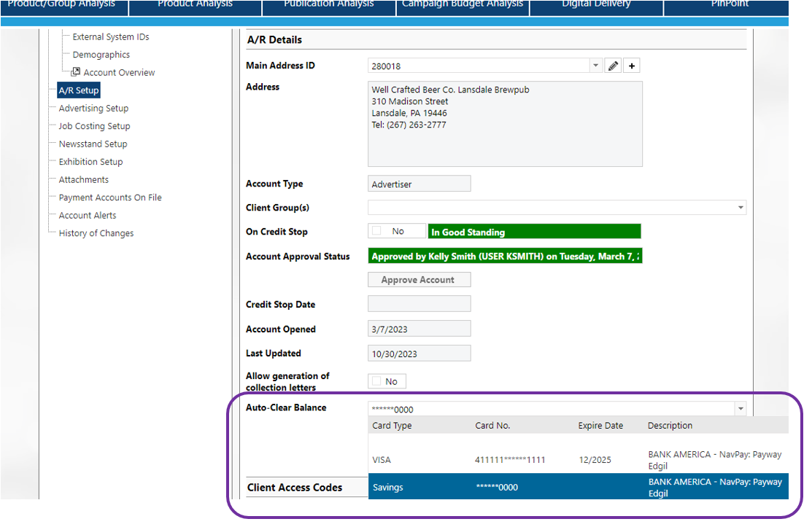Toggle the On Credit Stop checkbox
This screenshot has width=812, height=527.
click(377, 231)
